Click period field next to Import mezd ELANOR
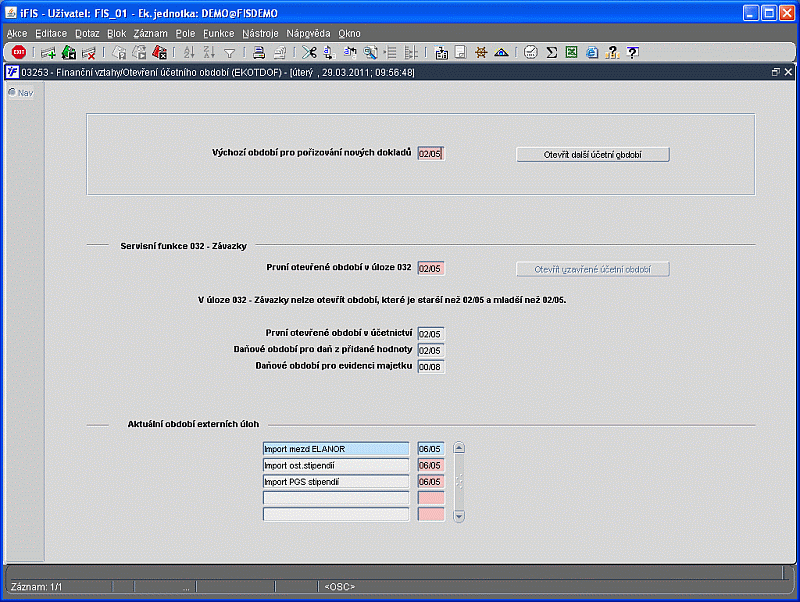 click(x=431, y=449)
